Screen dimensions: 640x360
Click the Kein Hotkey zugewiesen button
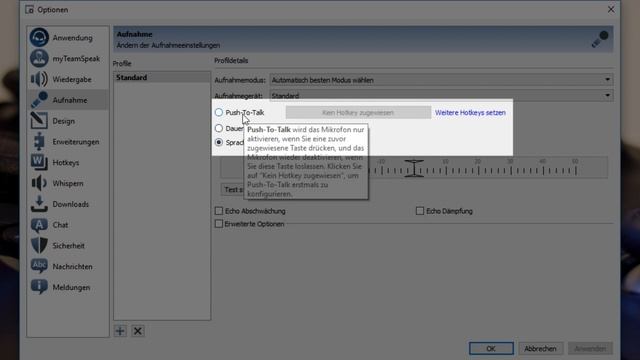pos(358,112)
